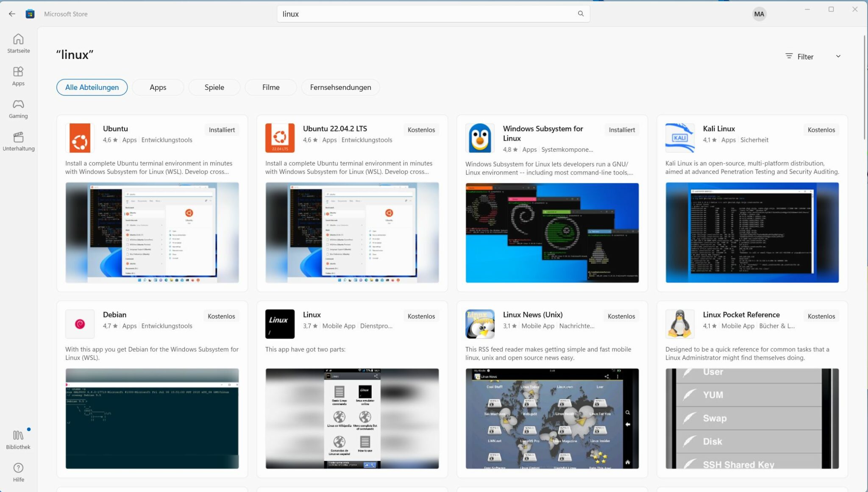
Task: Open the MA account profile menu
Action: point(758,14)
